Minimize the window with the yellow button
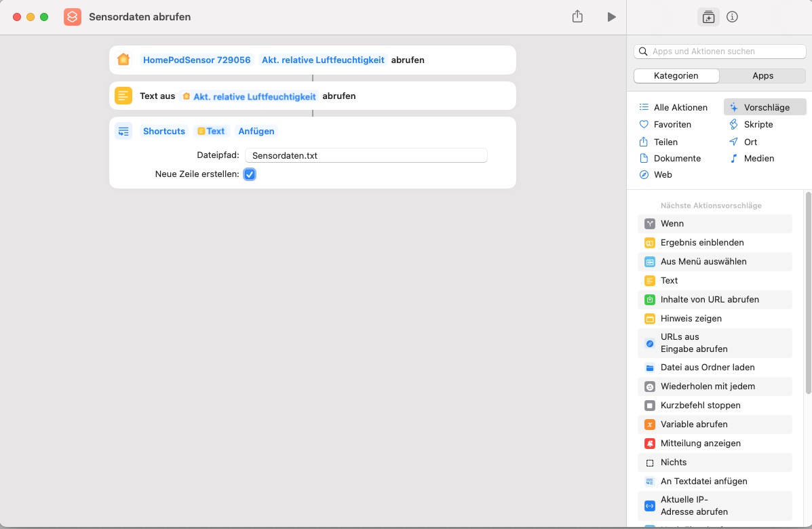This screenshot has height=529, width=812. [31, 17]
